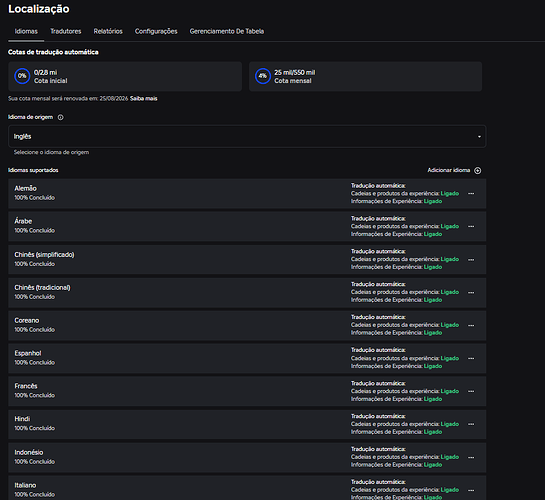The image size is (545, 500).
Task: Open the Inglês source language dropdown
Action: pos(247,137)
